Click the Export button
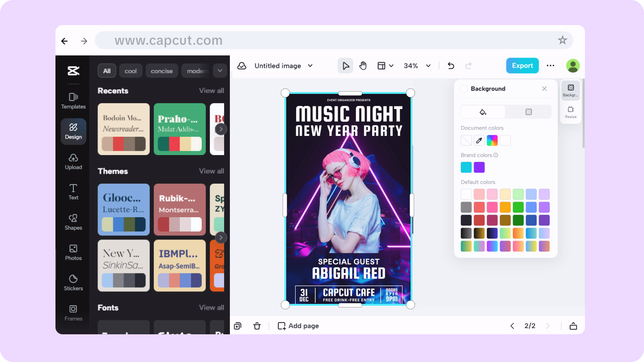Screen dimensions: 644x362 [x=522, y=65]
